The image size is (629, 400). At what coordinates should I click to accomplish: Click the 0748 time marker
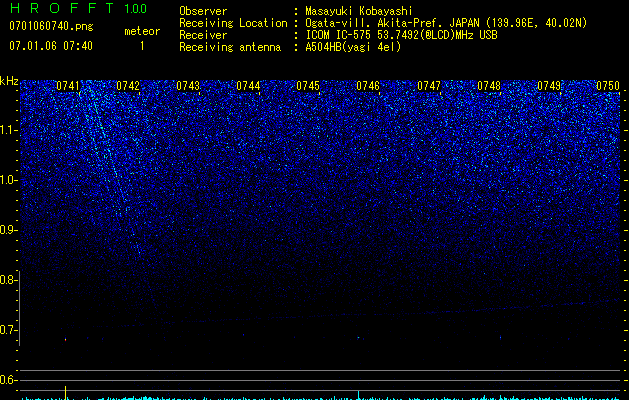click(489, 86)
